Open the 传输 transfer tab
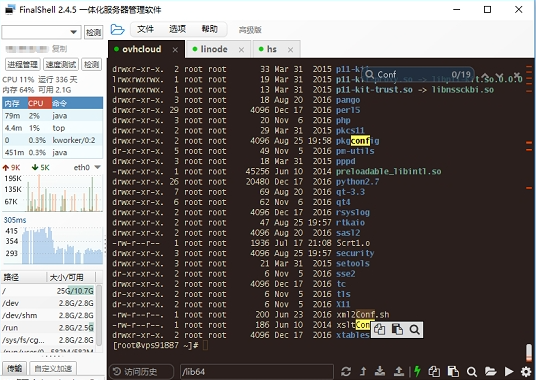The width and height of the screenshot is (536, 380). click(15, 369)
